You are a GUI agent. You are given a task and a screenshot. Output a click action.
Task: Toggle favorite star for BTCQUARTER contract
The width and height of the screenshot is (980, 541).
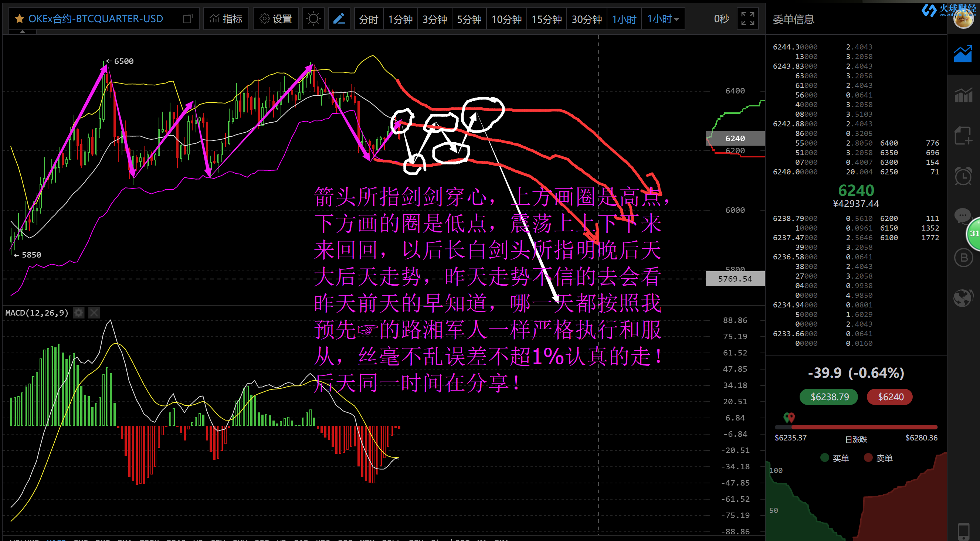point(19,18)
